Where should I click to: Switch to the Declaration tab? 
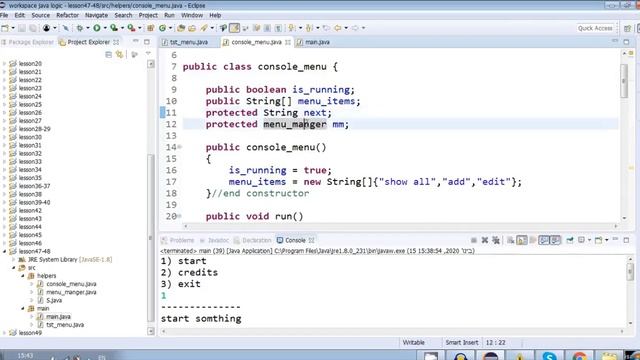tap(253, 240)
